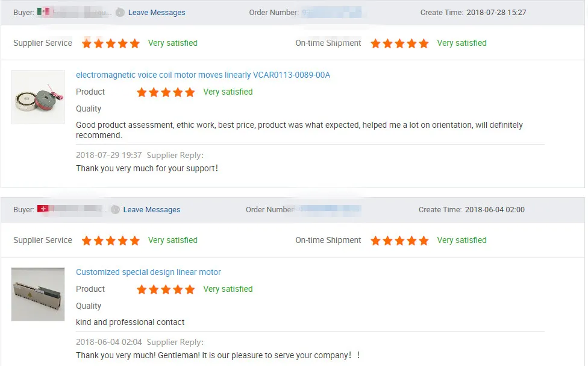Click Supplier Service stars in voice coil review
The image size is (588, 366).
111,43
